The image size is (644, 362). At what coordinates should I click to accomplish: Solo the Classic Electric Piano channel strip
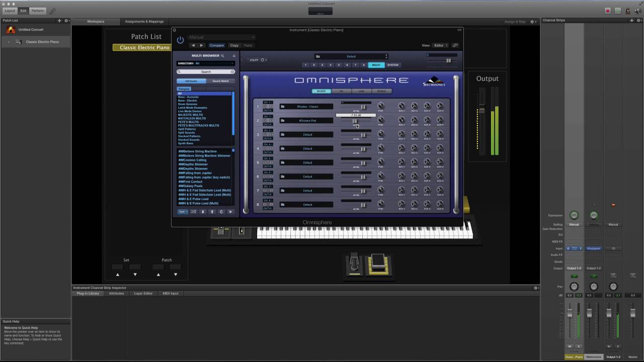(578, 346)
